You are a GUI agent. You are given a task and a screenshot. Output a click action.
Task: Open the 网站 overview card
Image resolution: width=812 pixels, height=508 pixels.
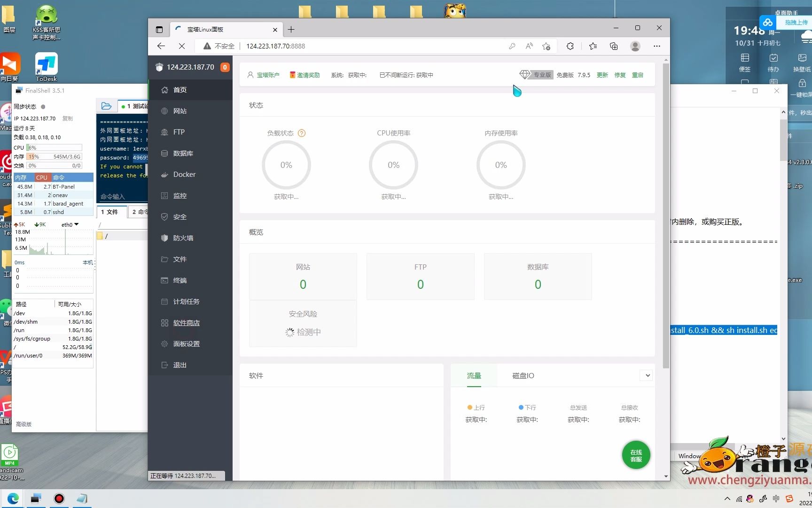pos(303,277)
